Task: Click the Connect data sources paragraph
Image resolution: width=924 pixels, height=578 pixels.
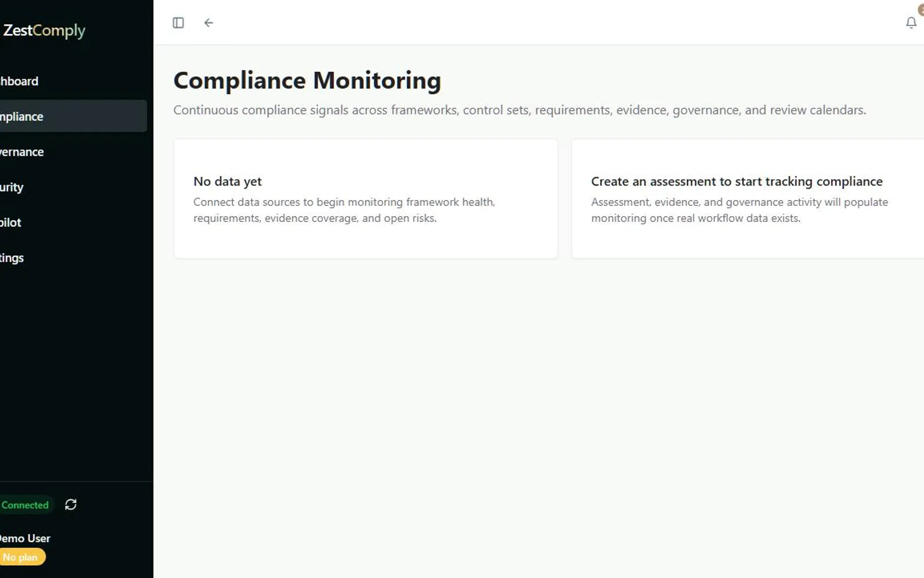Action: pyautogui.click(x=344, y=210)
